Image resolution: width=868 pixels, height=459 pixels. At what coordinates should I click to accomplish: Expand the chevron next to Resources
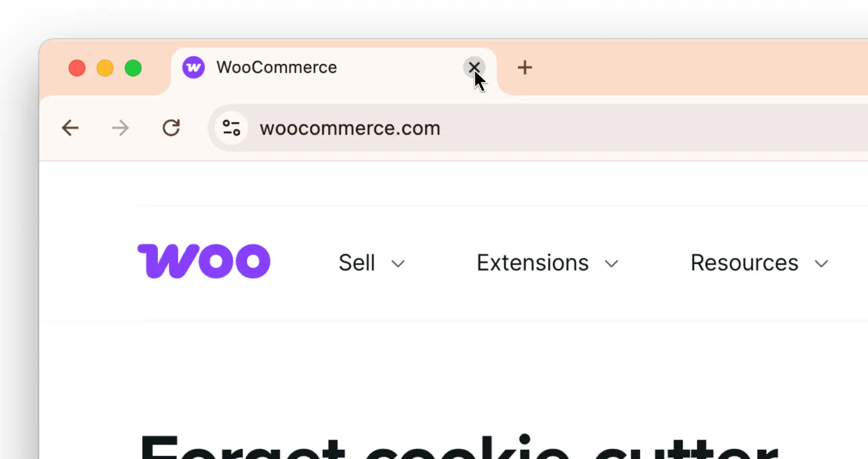821,264
